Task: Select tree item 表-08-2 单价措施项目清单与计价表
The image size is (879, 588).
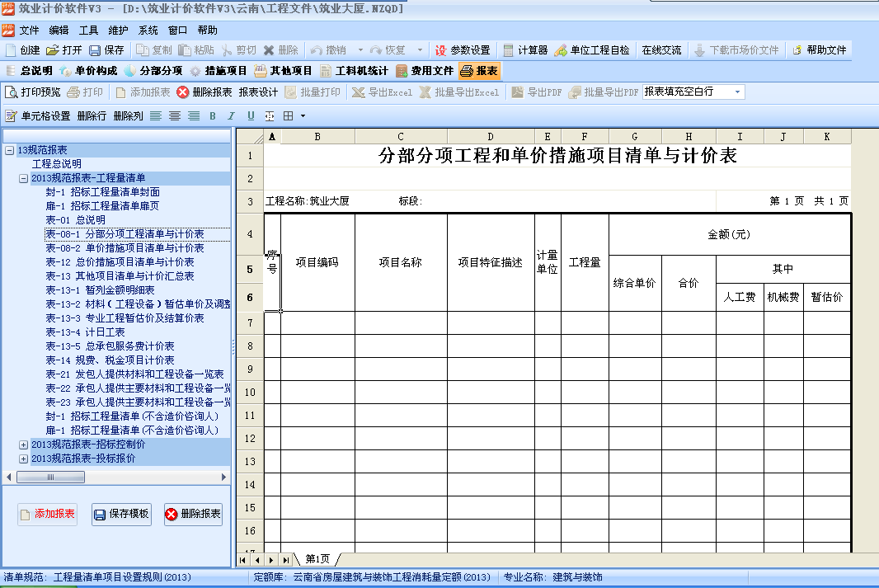Action: point(125,248)
